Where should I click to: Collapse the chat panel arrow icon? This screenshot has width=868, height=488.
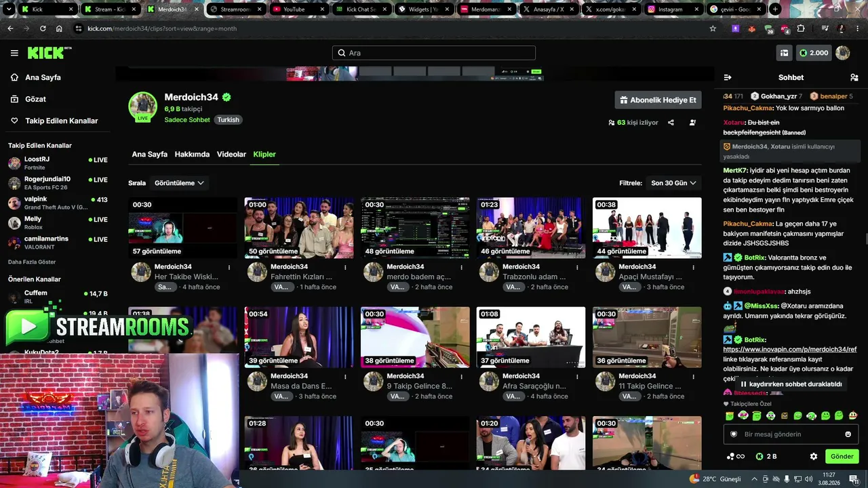(728, 77)
